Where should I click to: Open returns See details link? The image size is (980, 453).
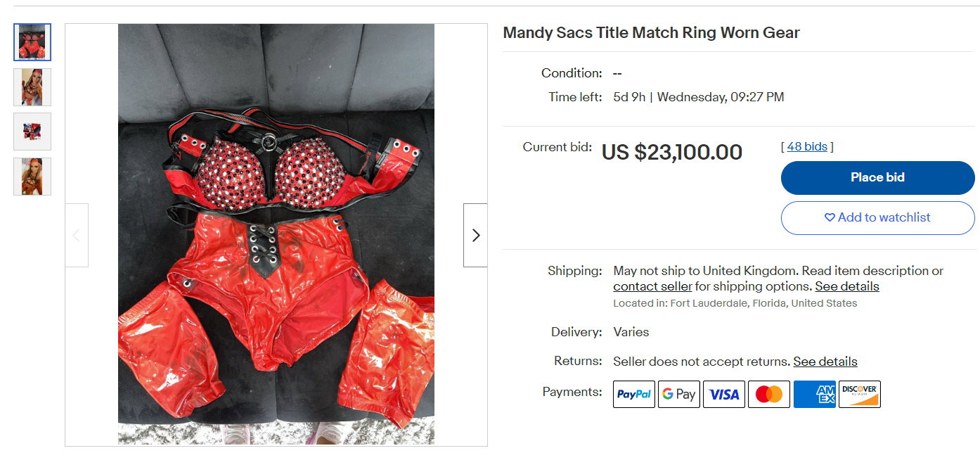coord(825,362)
